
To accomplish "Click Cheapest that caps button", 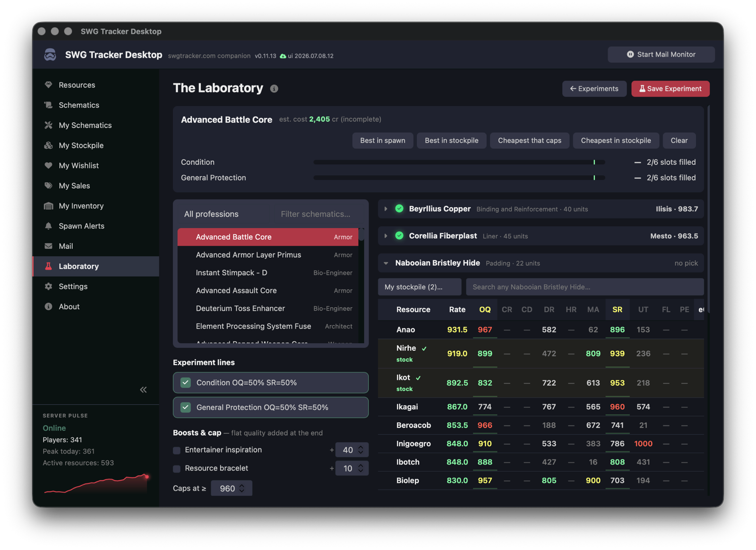I will pyautogui.click(x=530, y=140).
